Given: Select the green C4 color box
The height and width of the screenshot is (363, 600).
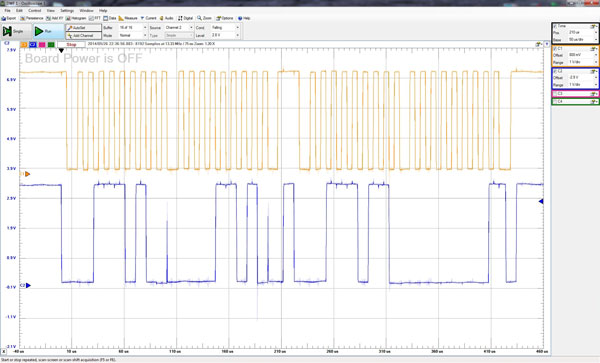Looking at the screenshot, I should click(51, 45).
